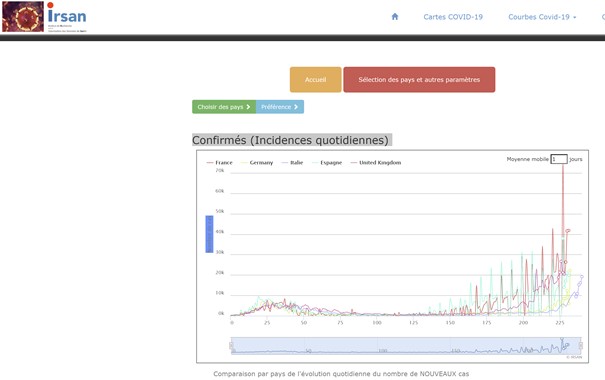605x380 pixels.
Task: Open the coronavirus image thumbnail
Action: click(x=23, y=17)
